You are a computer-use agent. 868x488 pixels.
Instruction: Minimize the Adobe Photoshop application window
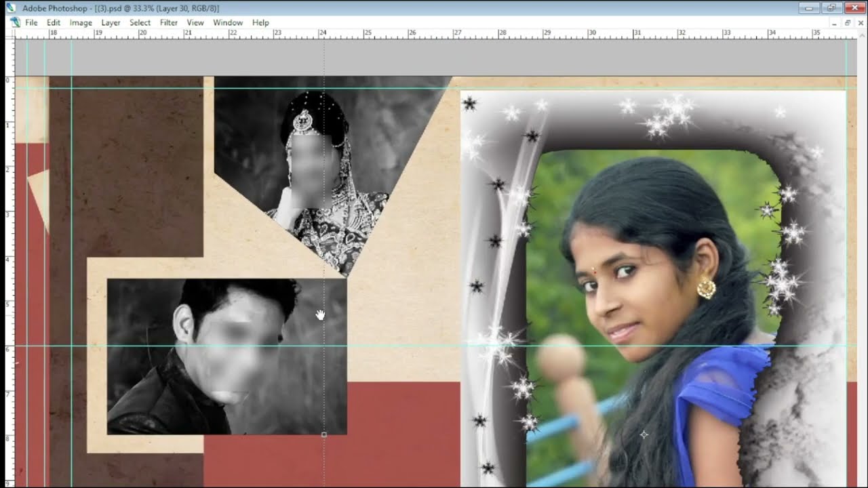(809, 7)
